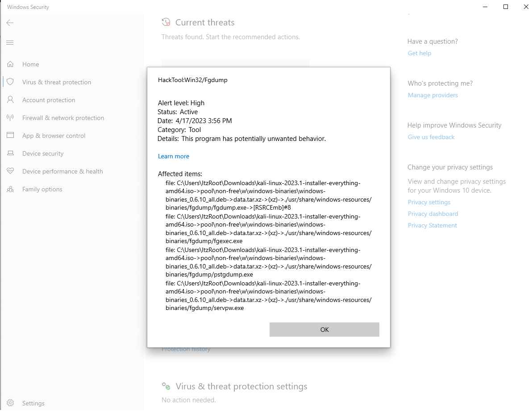
Task: Click the shield icon for Virus protection
Action: pyautogui.click(x=11, y=82)
